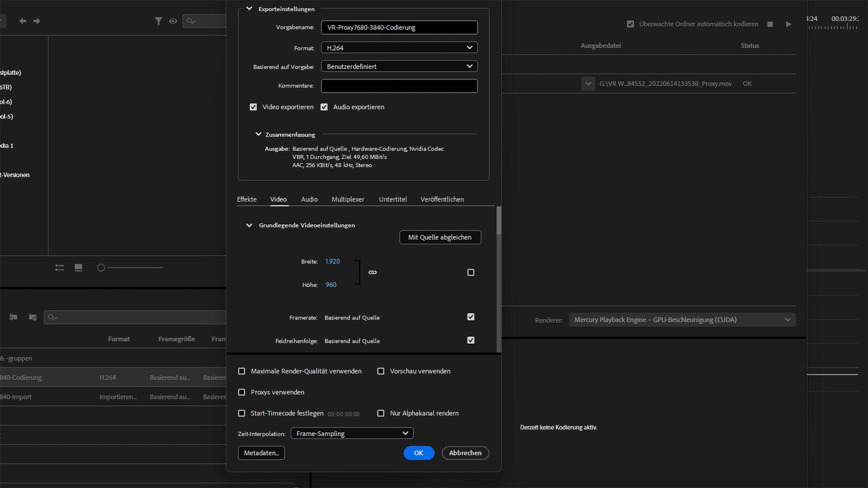The image size is (868, 488).
Task: Click the chain link icon between Breite and Höhe
Action: click(x=372, y=272)
